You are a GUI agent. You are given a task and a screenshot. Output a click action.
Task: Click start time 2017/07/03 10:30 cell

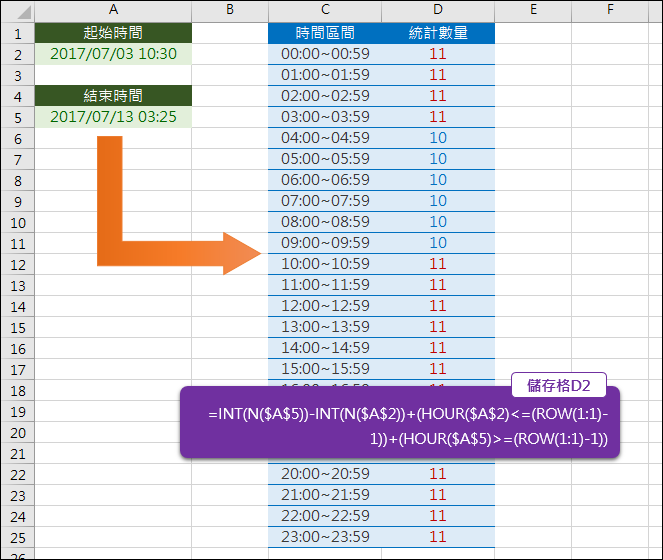coord(113,54)
